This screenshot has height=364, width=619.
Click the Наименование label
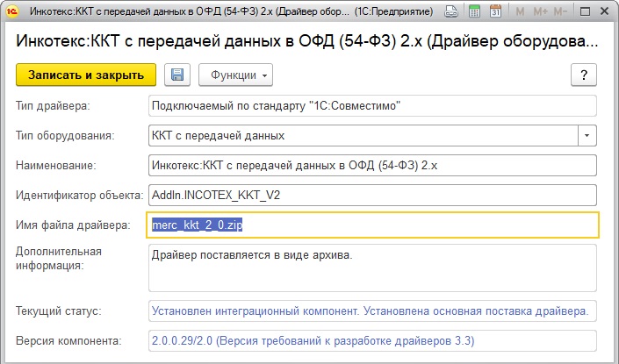(55, 165)
